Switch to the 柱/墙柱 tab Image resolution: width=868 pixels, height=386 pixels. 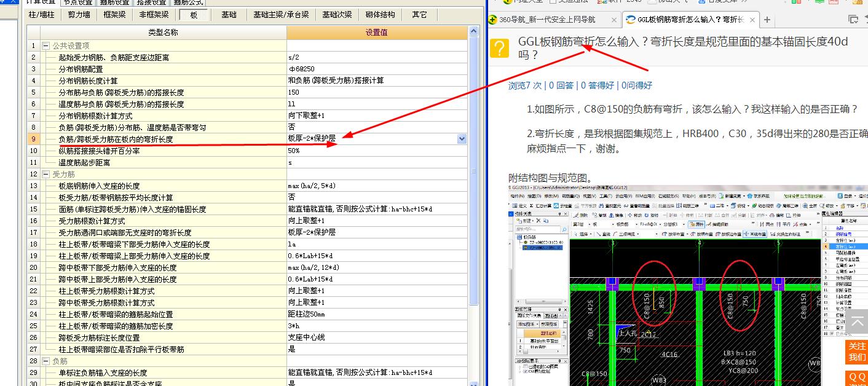pos(42,15)
